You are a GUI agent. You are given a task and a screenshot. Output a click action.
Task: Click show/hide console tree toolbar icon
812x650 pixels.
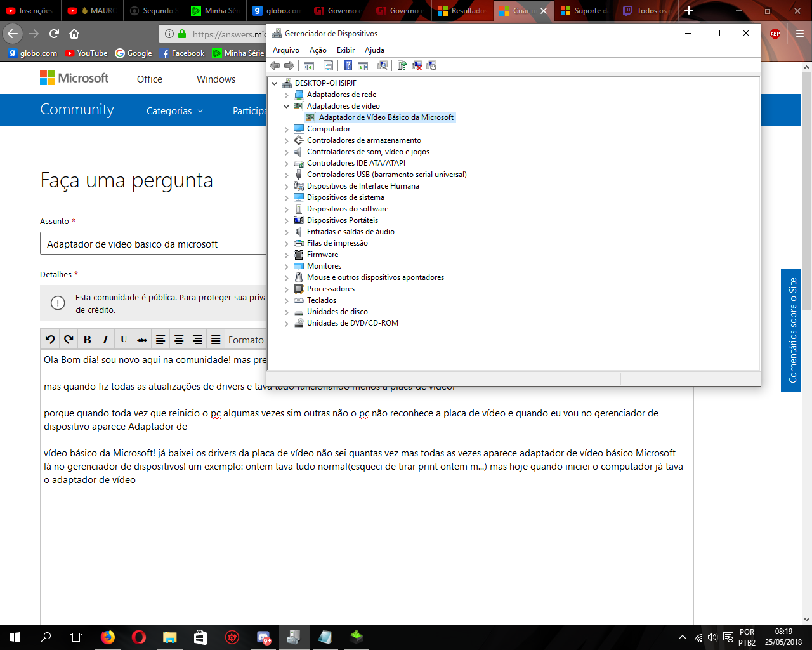coord(309,65)
